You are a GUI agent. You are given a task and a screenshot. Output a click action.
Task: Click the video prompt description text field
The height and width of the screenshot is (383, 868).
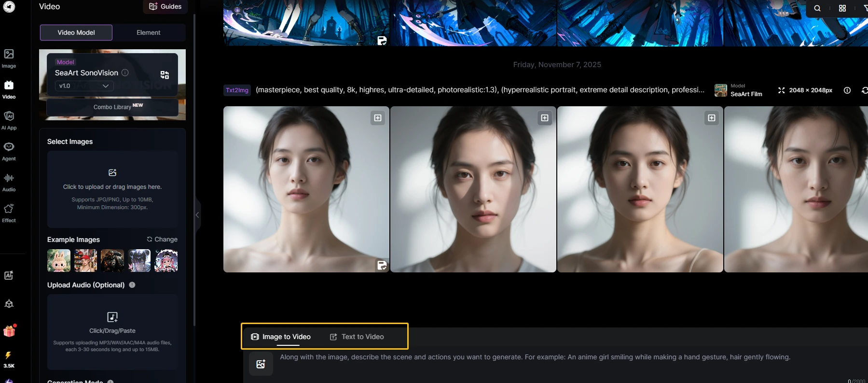535,357
